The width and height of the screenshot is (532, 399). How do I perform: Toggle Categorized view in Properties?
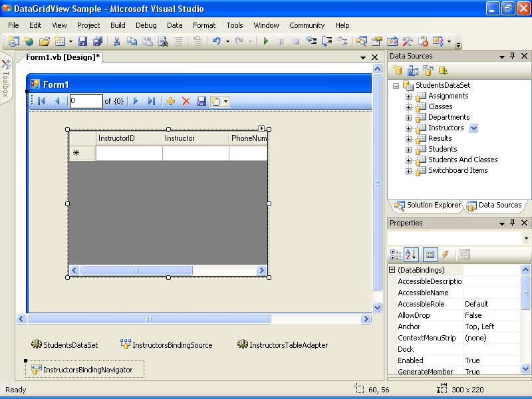point(396,254)
